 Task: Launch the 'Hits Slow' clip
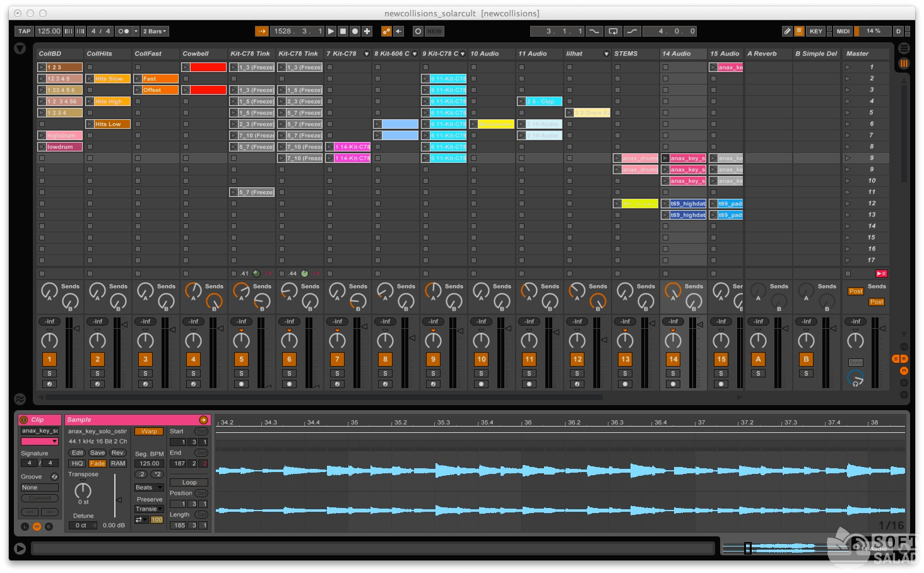[90, 79]
